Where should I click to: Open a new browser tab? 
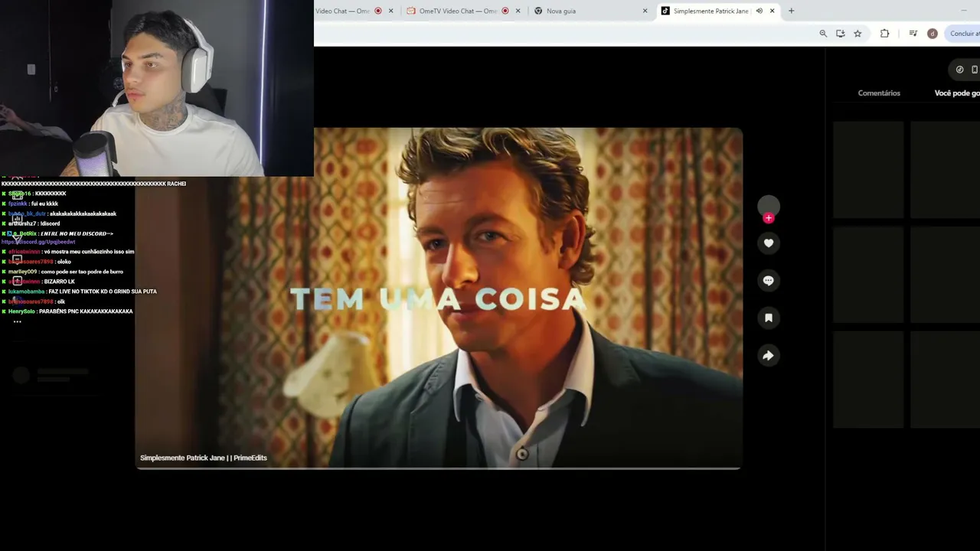coord(791,11)
